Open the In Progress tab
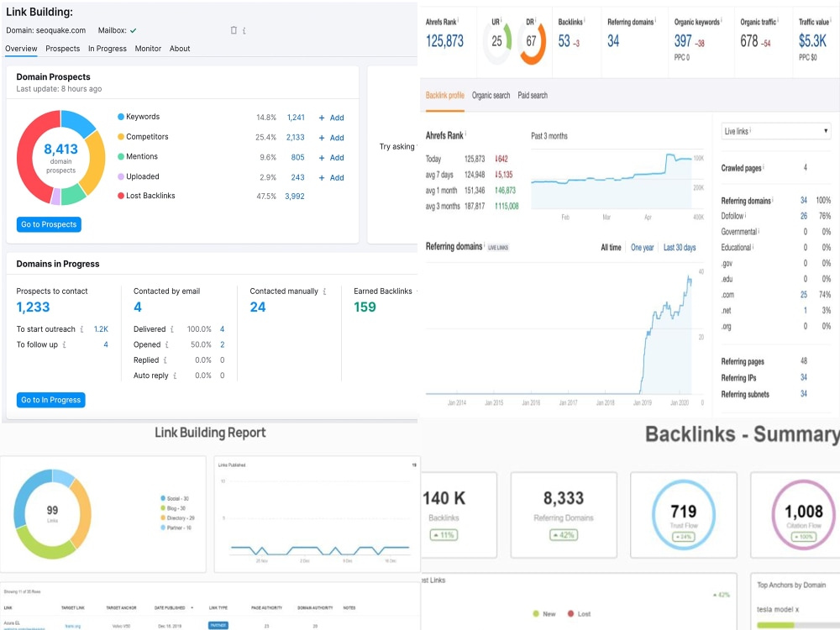 pyautogui.click(x=108, y=48)
